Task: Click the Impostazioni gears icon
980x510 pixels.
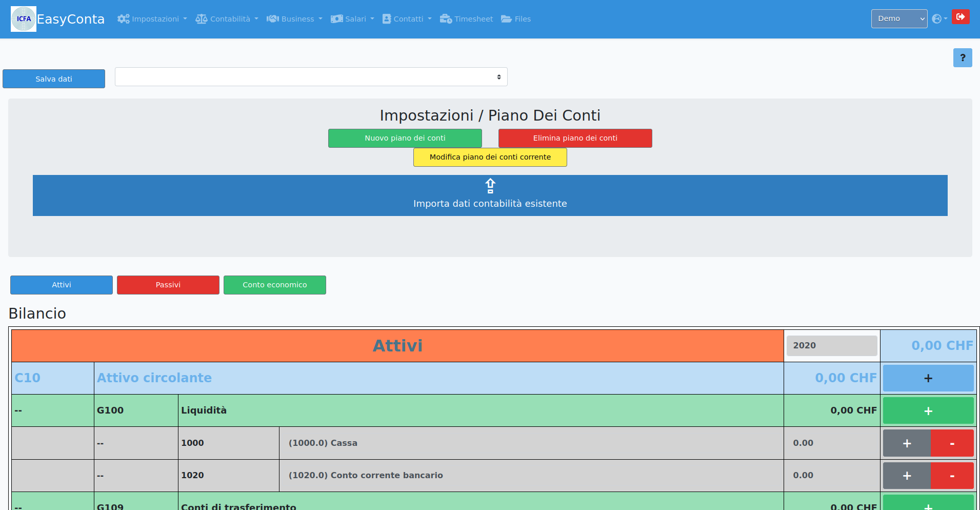Action: pyautogui.click(x=123, y=19)
